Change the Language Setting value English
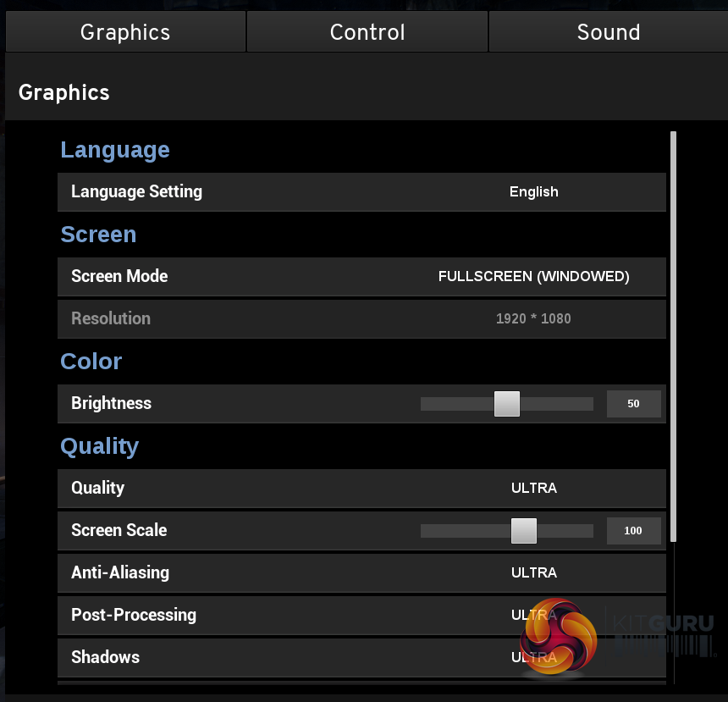Image resolution: width=728 pixels, height=702 pixels. click(x=533, y=192)
